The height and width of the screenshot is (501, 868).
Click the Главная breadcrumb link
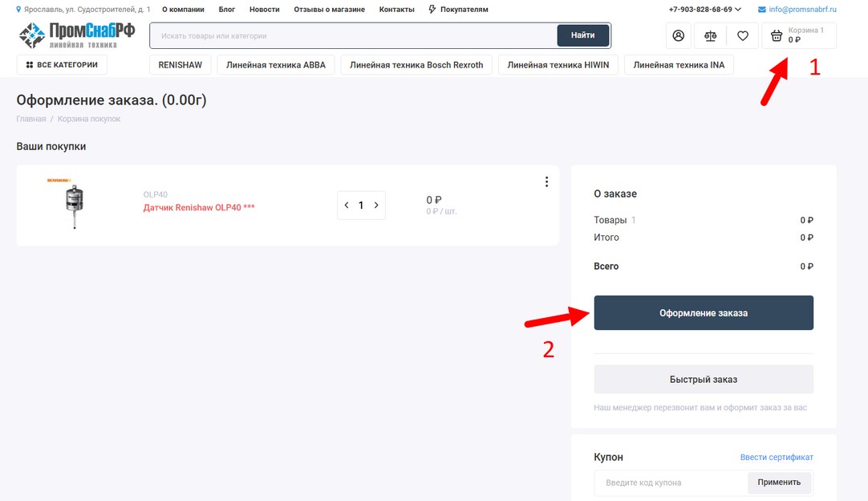(31, 119)
